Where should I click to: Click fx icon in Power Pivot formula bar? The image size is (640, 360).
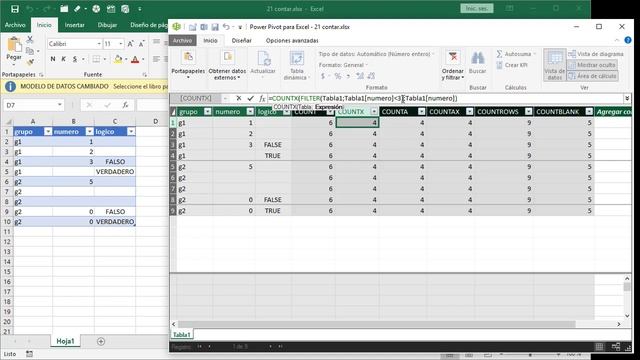pyautogui.click(x=262, y=98)
